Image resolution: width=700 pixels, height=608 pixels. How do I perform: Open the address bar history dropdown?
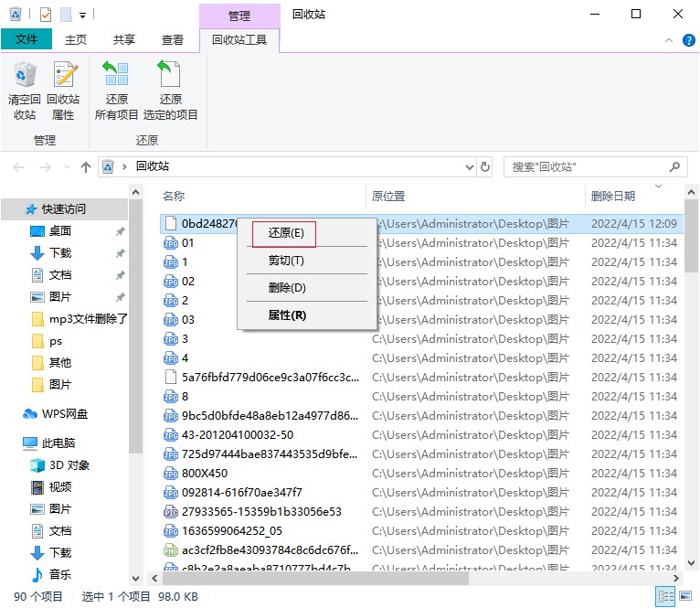(x=469, y=167)
